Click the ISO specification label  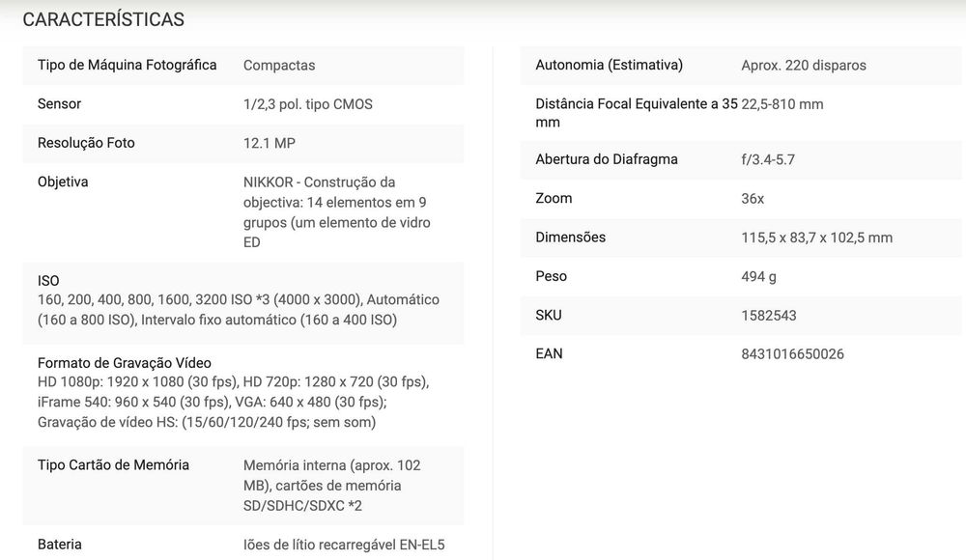coord(48,281)
